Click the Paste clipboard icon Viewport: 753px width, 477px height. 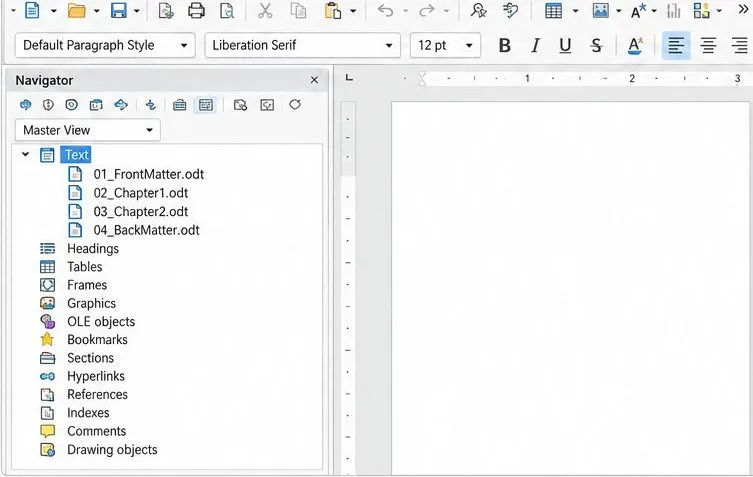333,10
